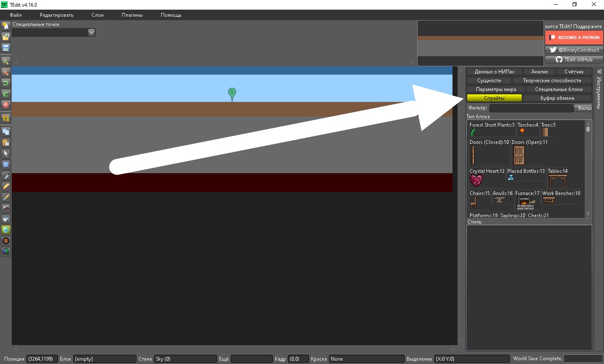Select the Tables:14 sprite
604x364 pixels.
tap(557, 178)
